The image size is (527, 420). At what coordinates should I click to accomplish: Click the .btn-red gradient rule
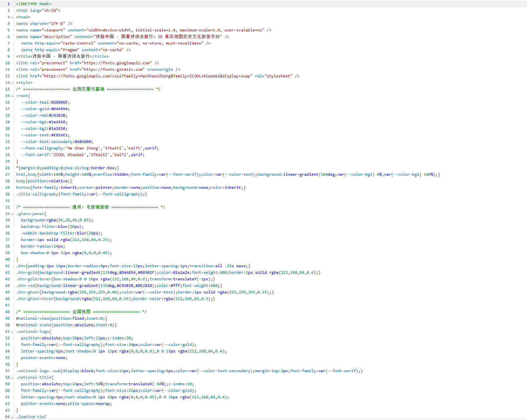(119, 286)
